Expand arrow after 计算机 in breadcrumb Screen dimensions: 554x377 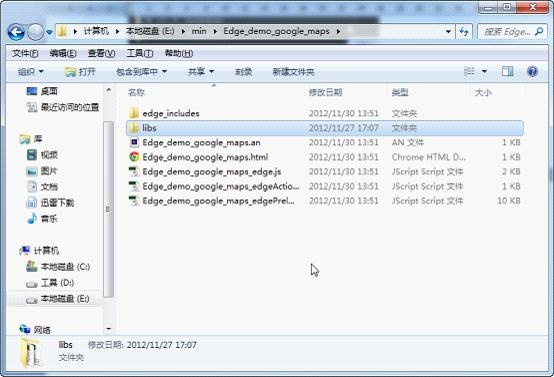pos(117,31)
